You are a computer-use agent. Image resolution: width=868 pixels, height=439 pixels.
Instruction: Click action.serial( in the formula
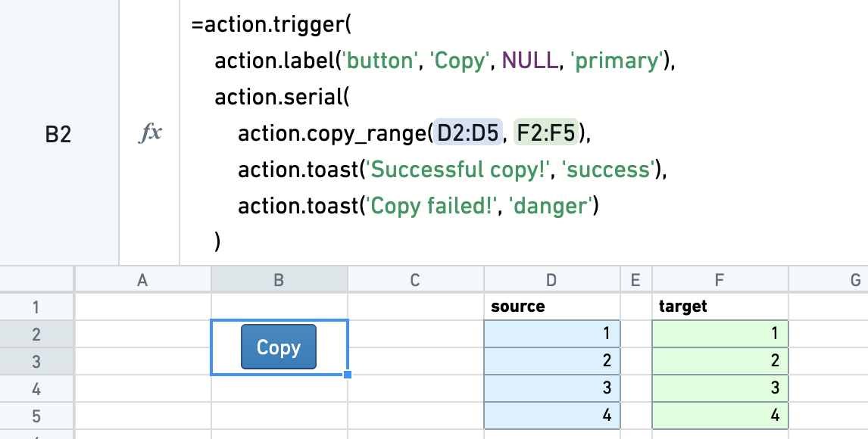point(283,98)
